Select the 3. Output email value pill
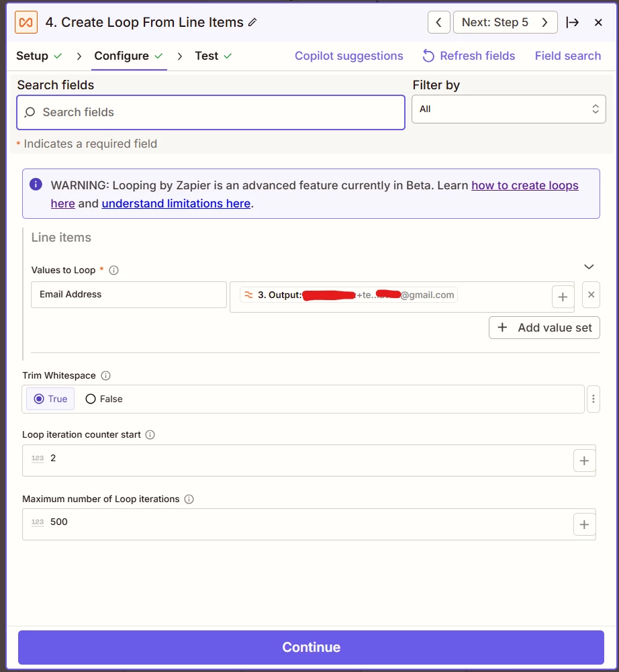The height and width of the screenshot is (672, 619). point(348,295)
